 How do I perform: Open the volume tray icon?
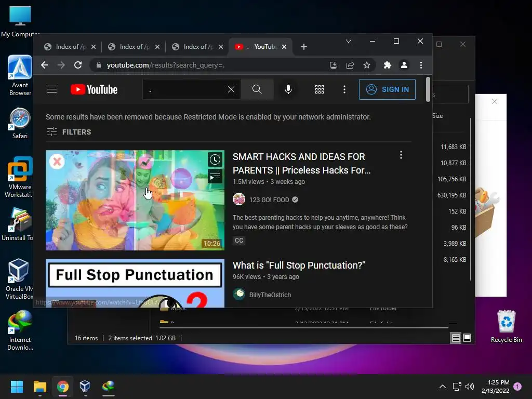coord(470,387)
